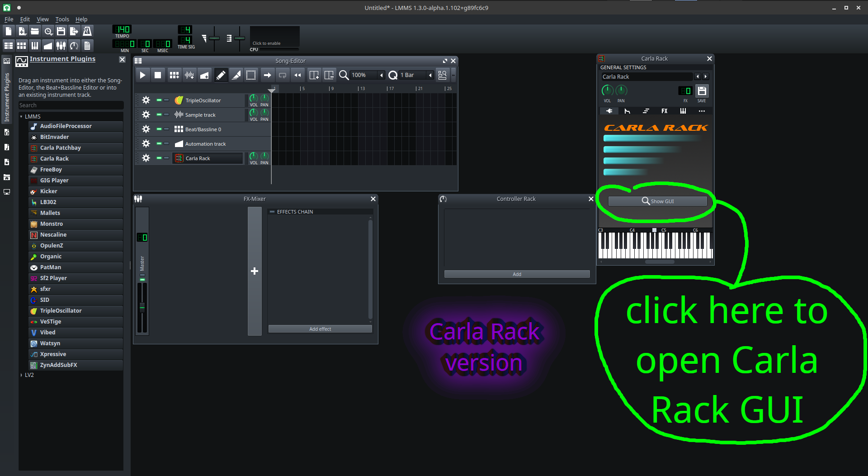This screenshot has width=868, height=476.
Task: Open the metronome toggle in the main toolbar
Action: (x=87, y=31)
